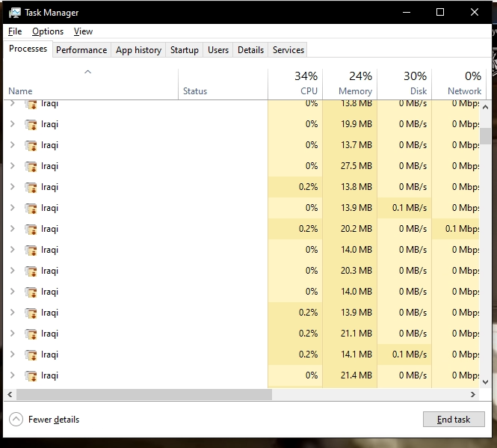Click the icon of the Iraqi row with 20.3 MB
497x448 pixels.
pos(31,271)
